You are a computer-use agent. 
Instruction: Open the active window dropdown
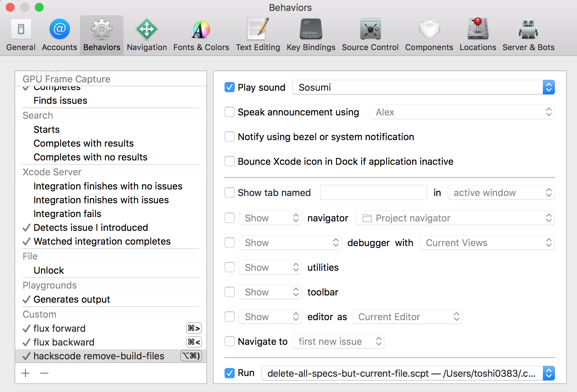pos(501,192)
